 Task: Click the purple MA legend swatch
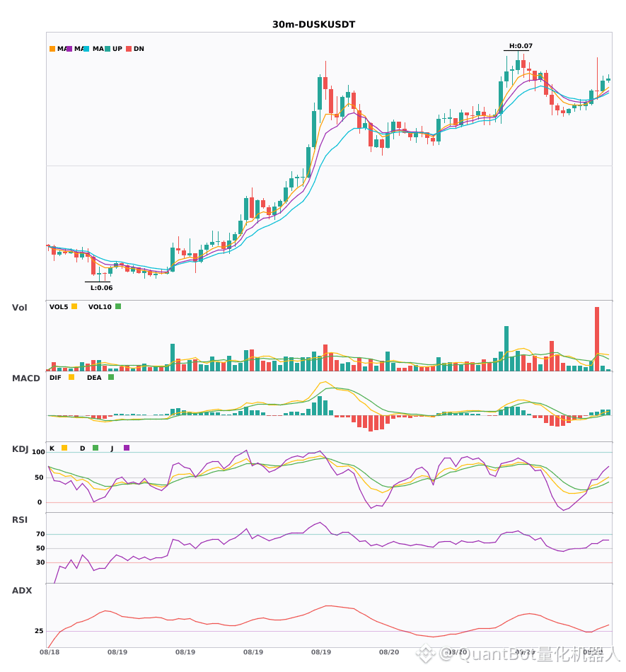tap(69, 49)
